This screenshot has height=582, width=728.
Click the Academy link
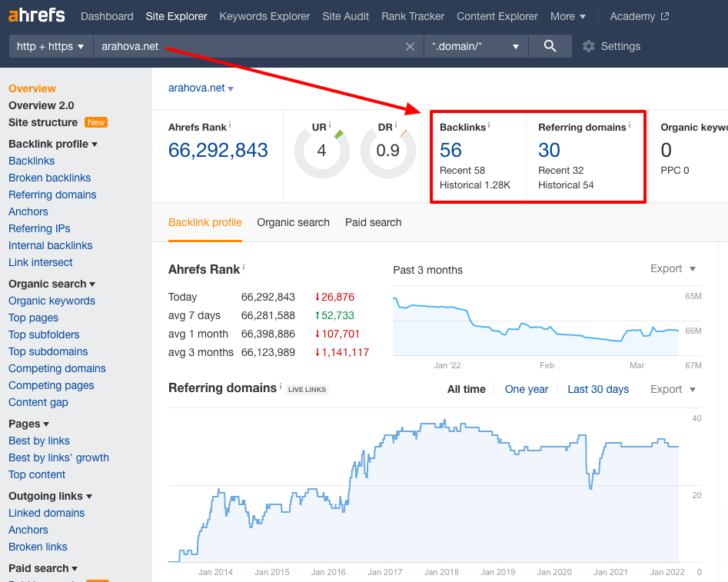coord(633,16)
